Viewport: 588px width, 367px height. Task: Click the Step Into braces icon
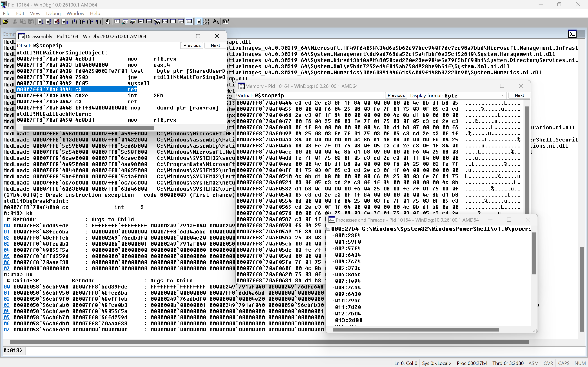click(74, 22)
